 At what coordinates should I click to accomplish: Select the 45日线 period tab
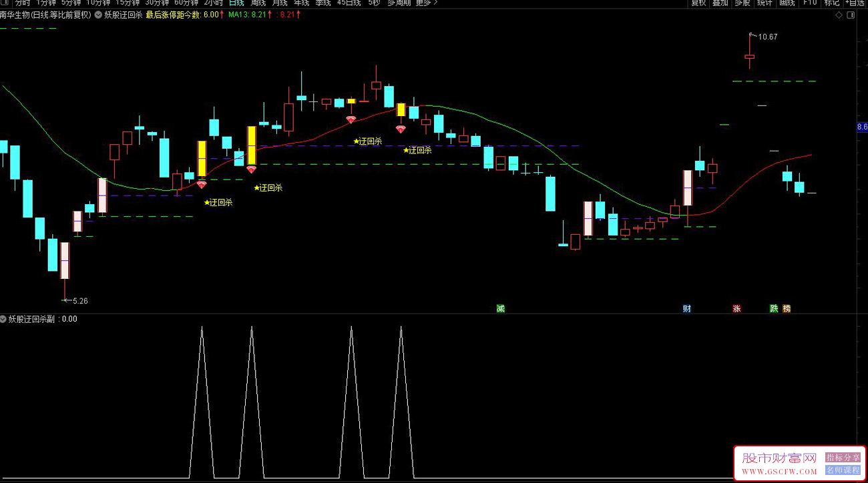349,3
